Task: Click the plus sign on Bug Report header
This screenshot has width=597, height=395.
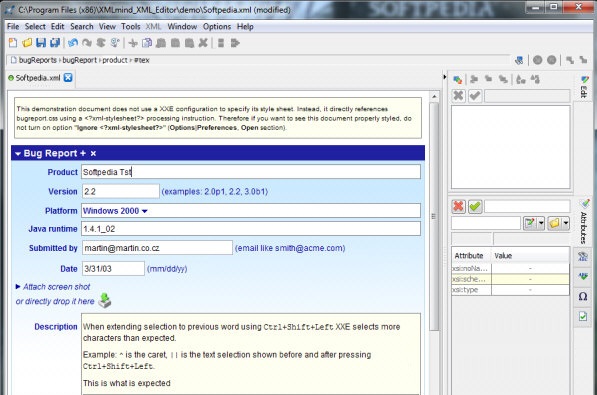Action: [83, 154]
